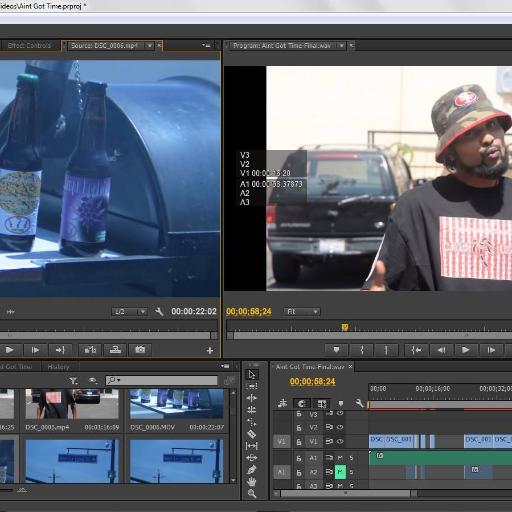Switch to History tab
The height and width of the screenshot is (512, 512).
click(58, 367)
